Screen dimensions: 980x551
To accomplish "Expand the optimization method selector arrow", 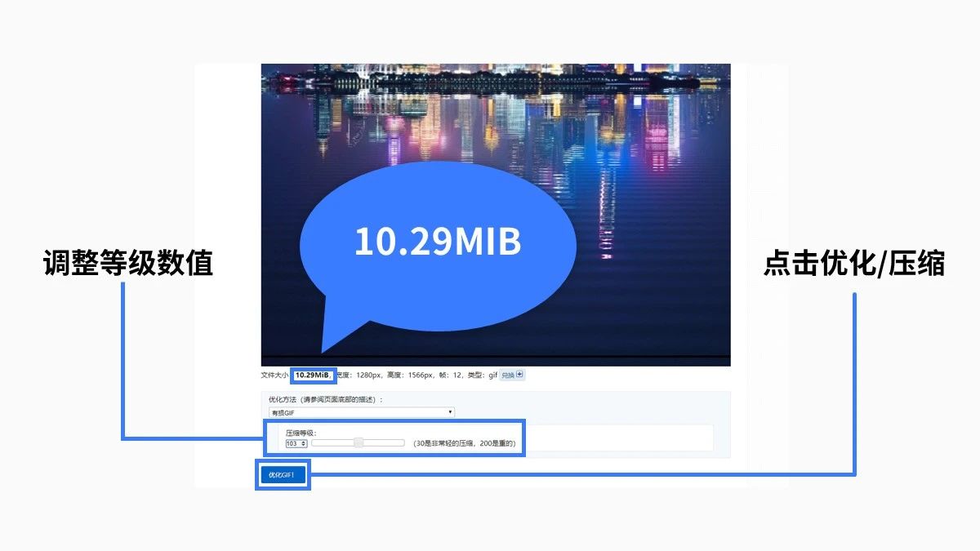I will pyautogui.click(x=450, y=412).
